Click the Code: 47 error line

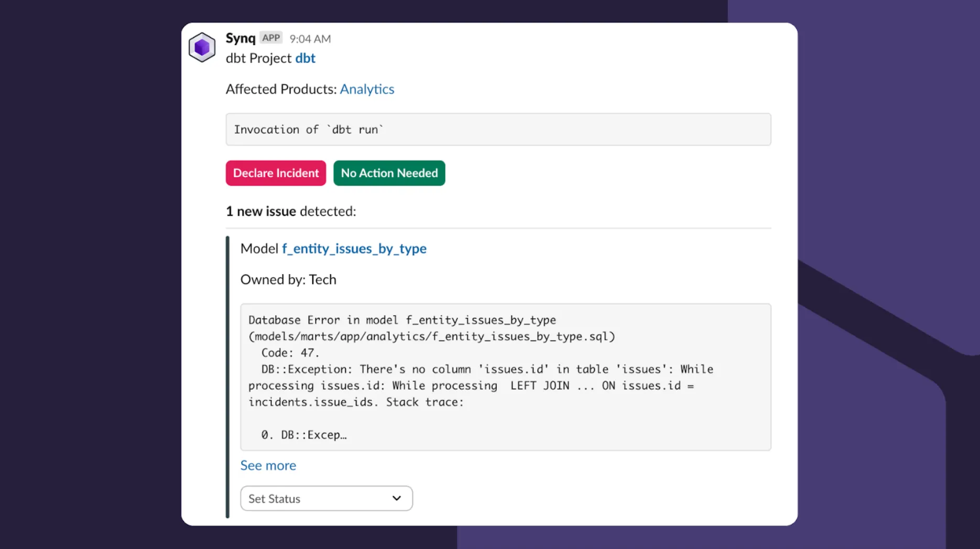pyautogui.click(x=289, y=353)
